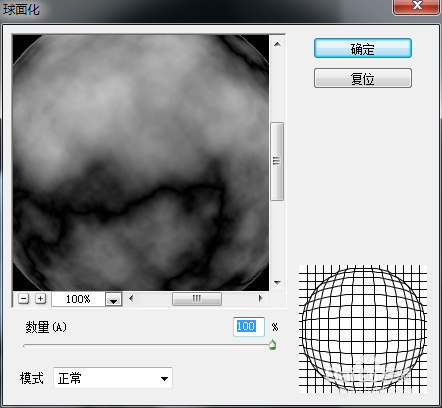Image resolution: width=442 pixels, height=408 pixels.
Task: Click the 100% zoom value text
Action: pos(78,299)
